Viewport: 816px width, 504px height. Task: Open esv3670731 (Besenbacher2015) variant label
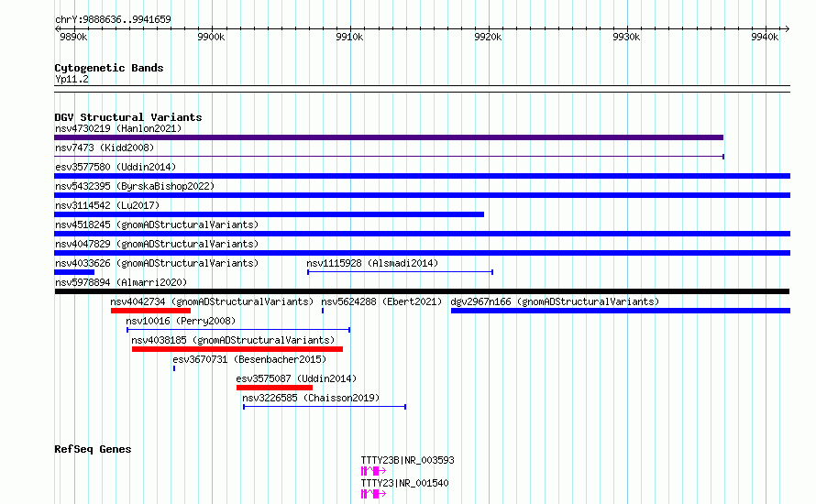(249, 359)
